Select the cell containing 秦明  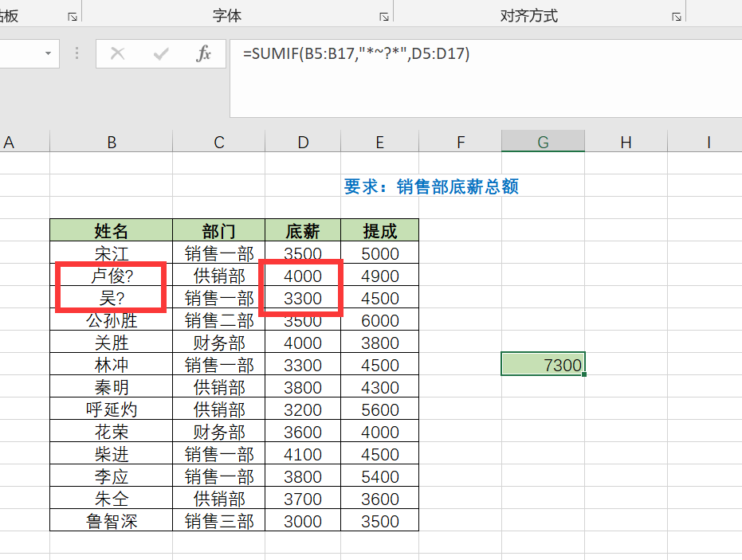point(112,386)
